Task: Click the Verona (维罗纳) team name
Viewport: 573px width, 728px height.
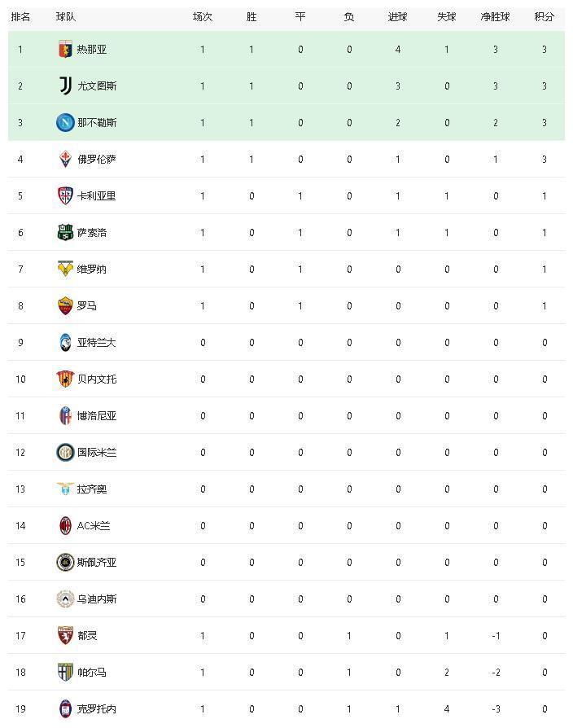Action: 91,270
